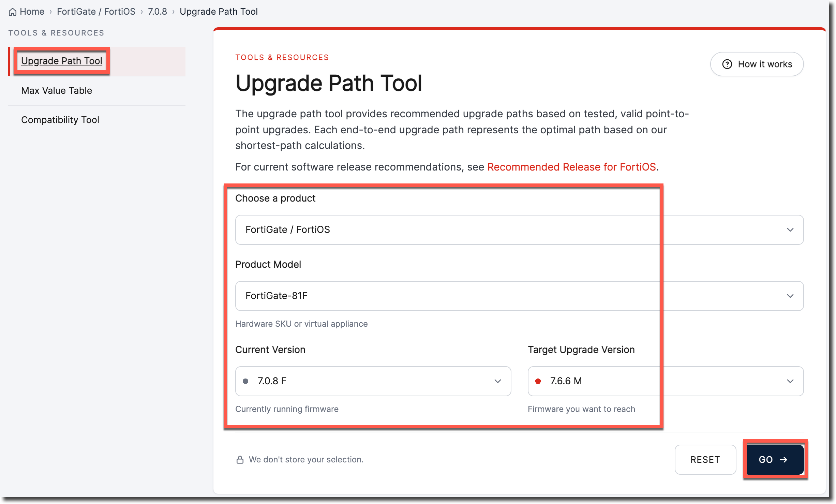Viewport: 836px width, 504px height.
Task: Open the Current Version 7.0.8 F dropdown
Action: tap(373, 381)
